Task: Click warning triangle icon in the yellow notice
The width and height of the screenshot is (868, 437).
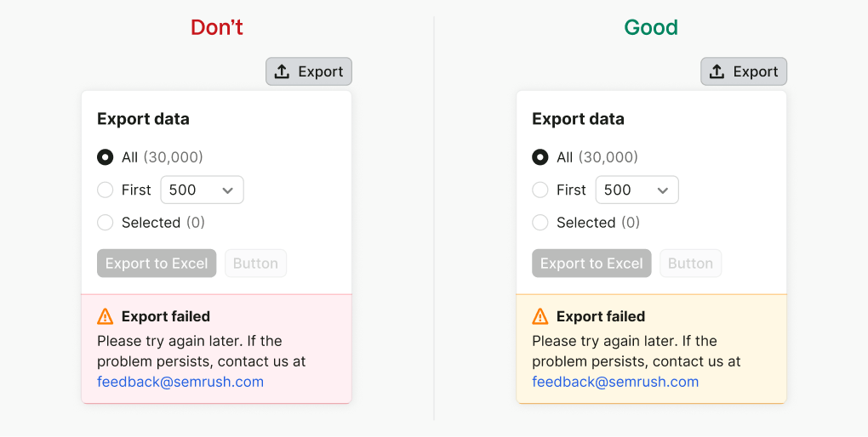Action: [x=540, y=316]
